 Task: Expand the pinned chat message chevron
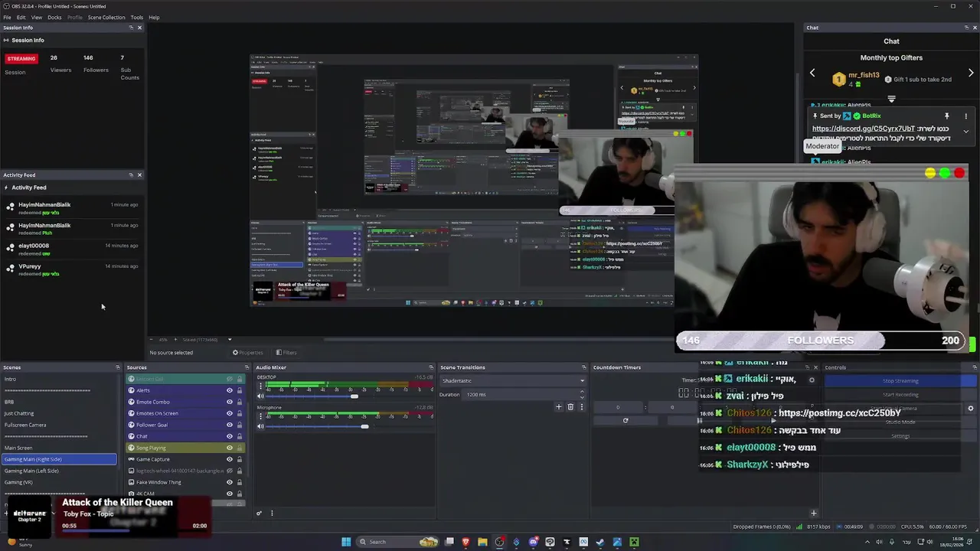click(965, 132)
